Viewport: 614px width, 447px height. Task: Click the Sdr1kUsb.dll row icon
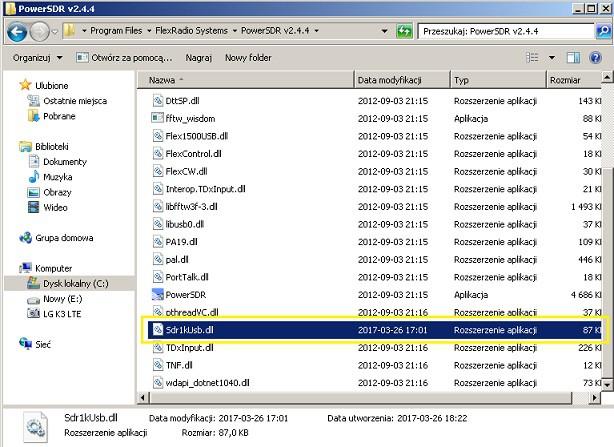point(157,330)
